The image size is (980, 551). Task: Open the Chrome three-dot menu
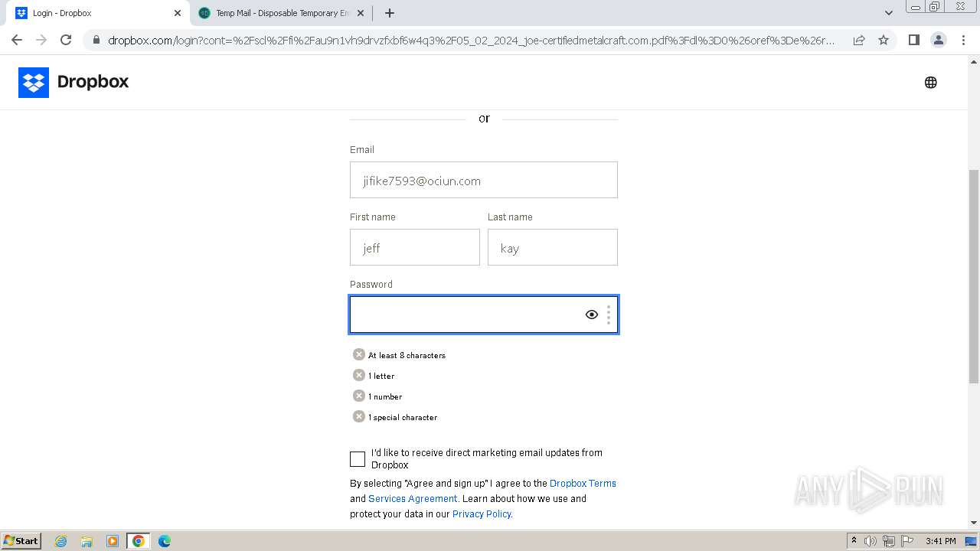pos(963,40)
